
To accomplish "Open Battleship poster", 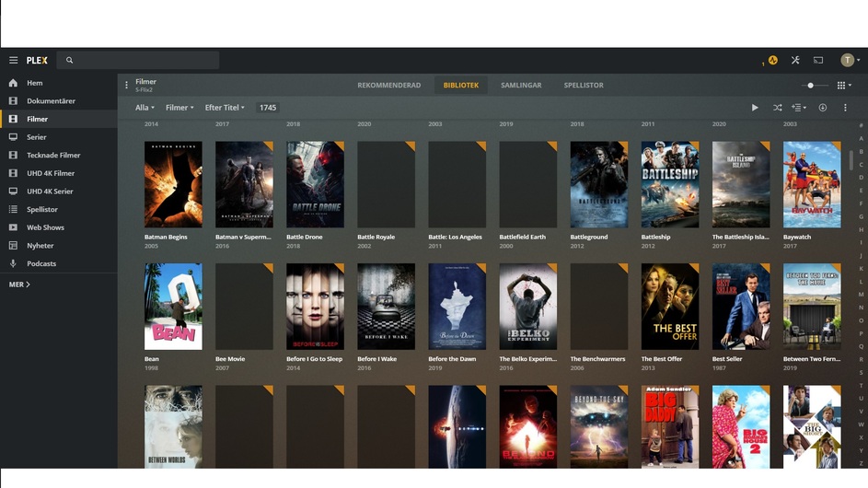I will pyautogui.click(x=670, y=184).
